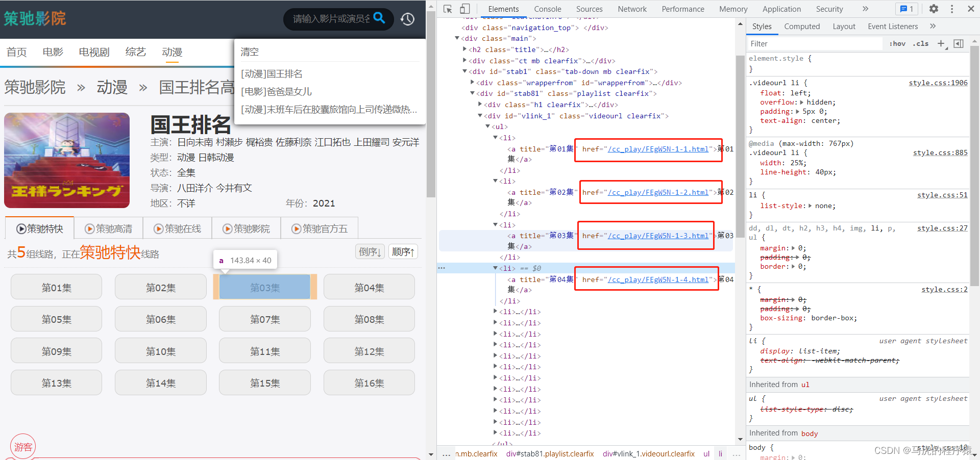Select the 策驰官方五 source tab

pos(320,228)
